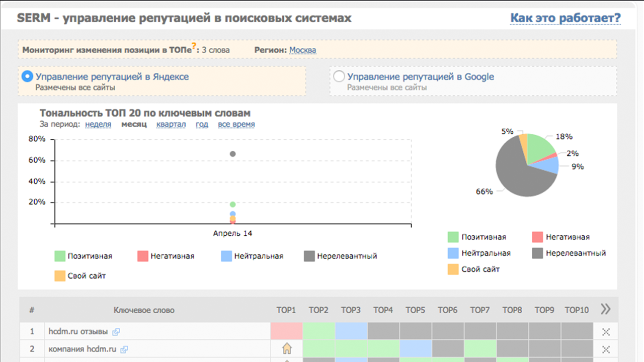Click blue Нейтральная swatch in pie chart legend
This screenshot has height=362, width=644.
(453, 253)
